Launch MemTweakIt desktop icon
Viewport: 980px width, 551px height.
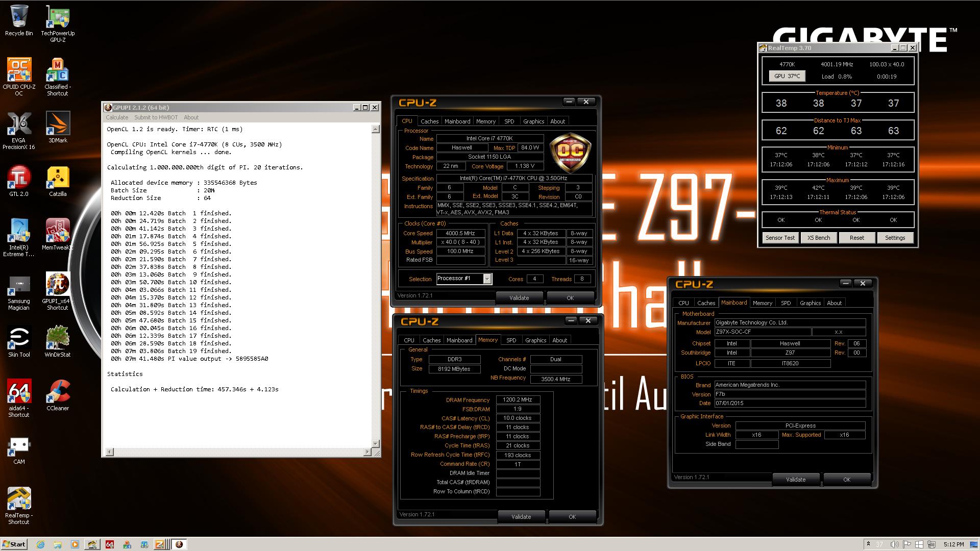point(58,235)
